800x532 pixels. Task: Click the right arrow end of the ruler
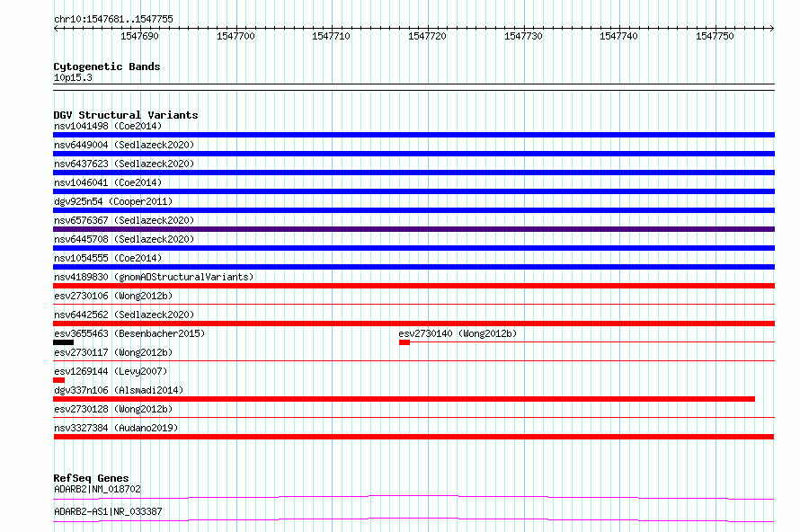[x=772, y=28]
